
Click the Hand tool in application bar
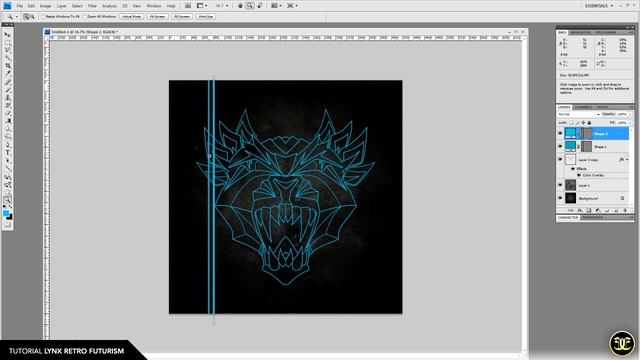point(240,6)
